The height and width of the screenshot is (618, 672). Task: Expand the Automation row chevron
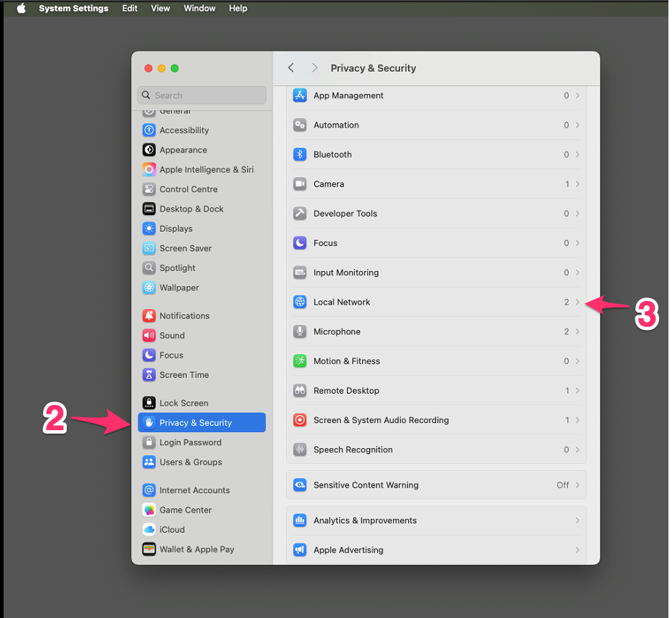tap(577, 125)
